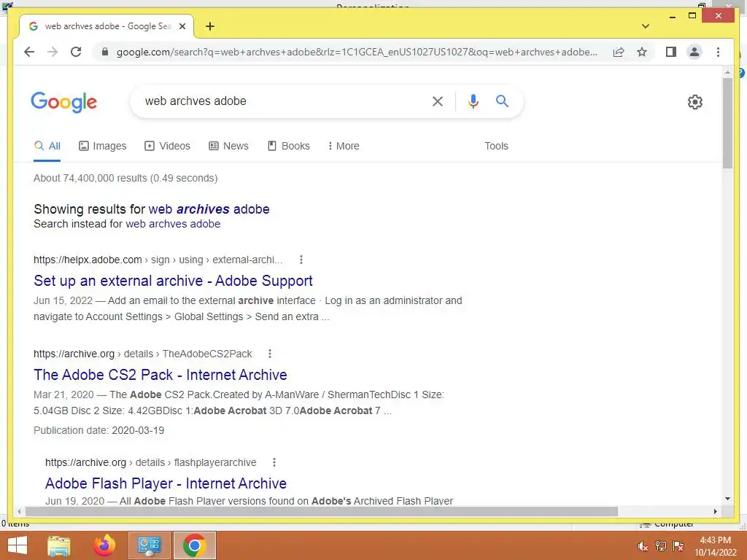This screenshot has height=560, width=747.
Task: Click the horizontal scrollbar thumb
Action: pyautogui.click(x=322, y=511)
